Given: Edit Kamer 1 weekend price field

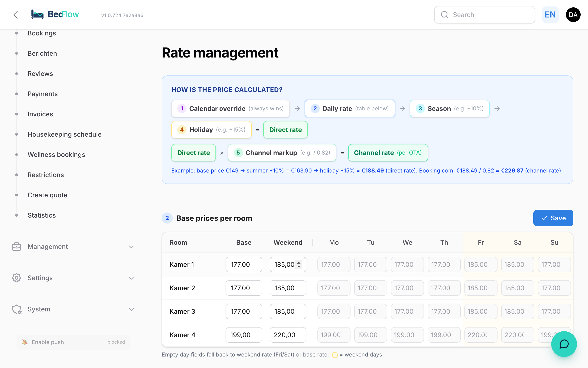Looking at the screenshot, I should click(288, 264).
